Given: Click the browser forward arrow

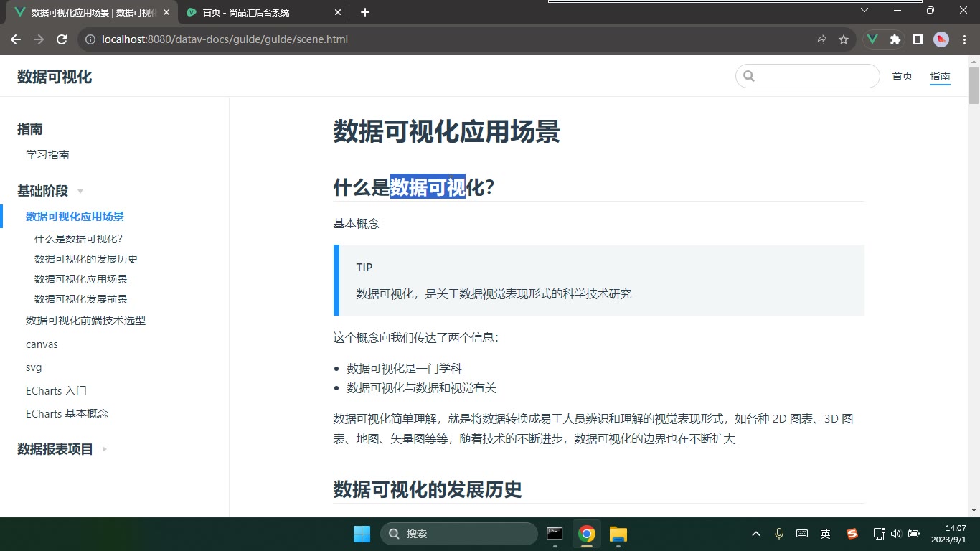Looking at the screenshot, I should tap(39, 39).
